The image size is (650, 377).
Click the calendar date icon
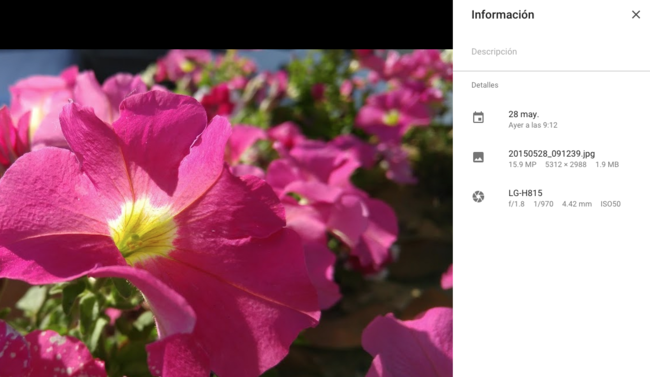click(x=478, y=117)
